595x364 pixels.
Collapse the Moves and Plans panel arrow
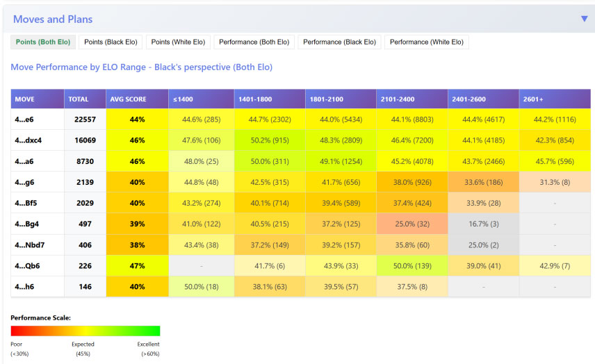click(x=584, y=19)
